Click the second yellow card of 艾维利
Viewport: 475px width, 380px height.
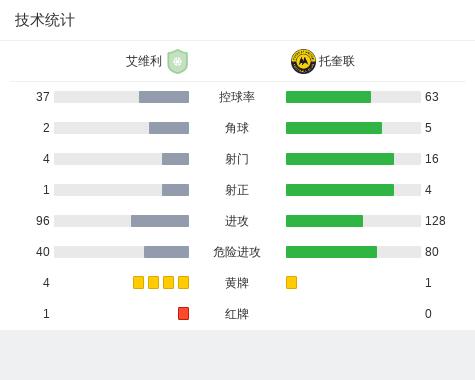pos(153,283)
